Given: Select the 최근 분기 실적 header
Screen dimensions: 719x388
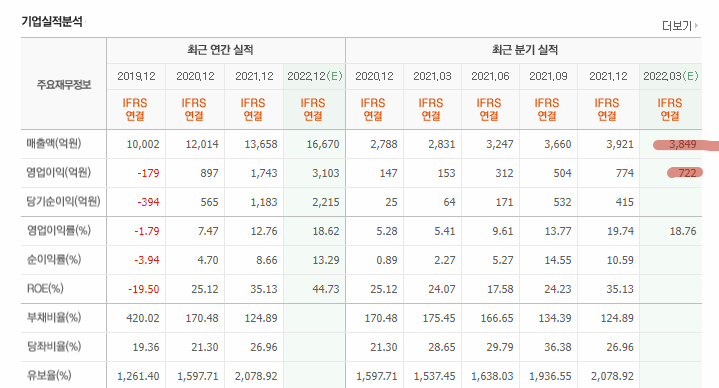Looking at the screenshot, I should (525, 50).
